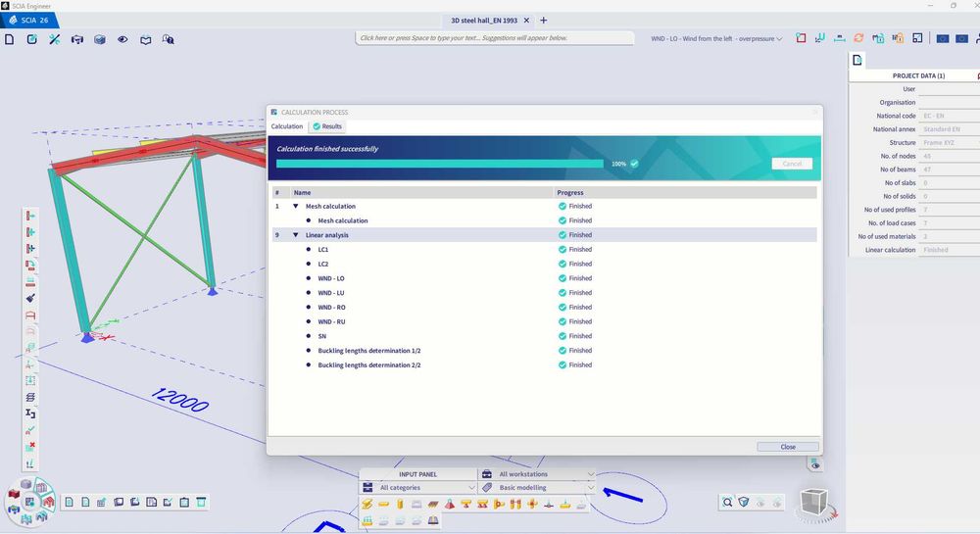
Task: Click the zoom magnifier icon near view cube
Action: pos(727,502)
